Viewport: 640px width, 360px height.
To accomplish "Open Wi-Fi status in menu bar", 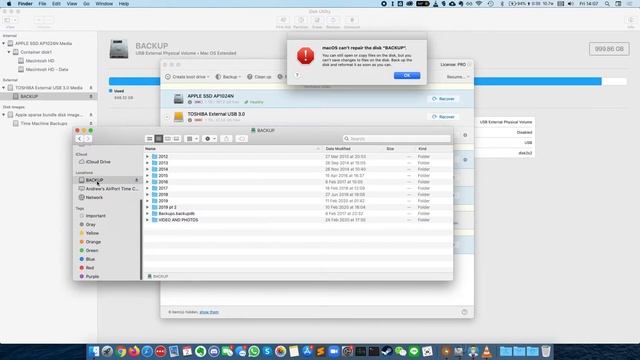I will [x=479, y=4].
